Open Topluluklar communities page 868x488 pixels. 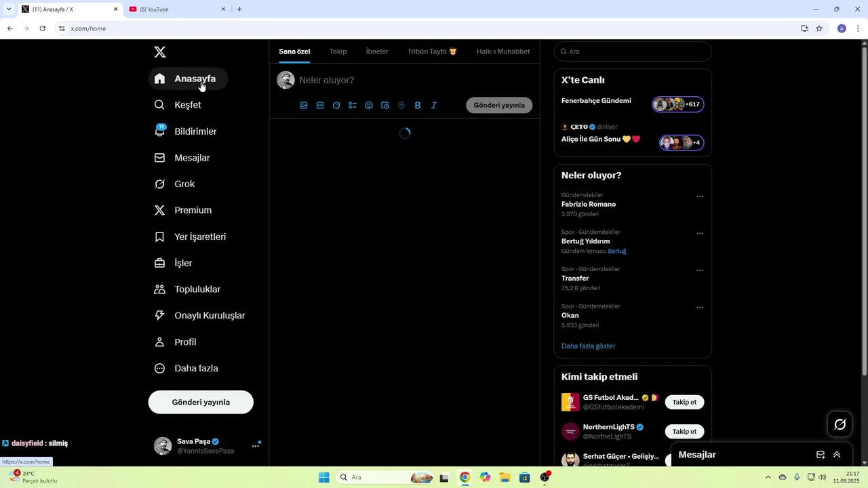point(188,289)
